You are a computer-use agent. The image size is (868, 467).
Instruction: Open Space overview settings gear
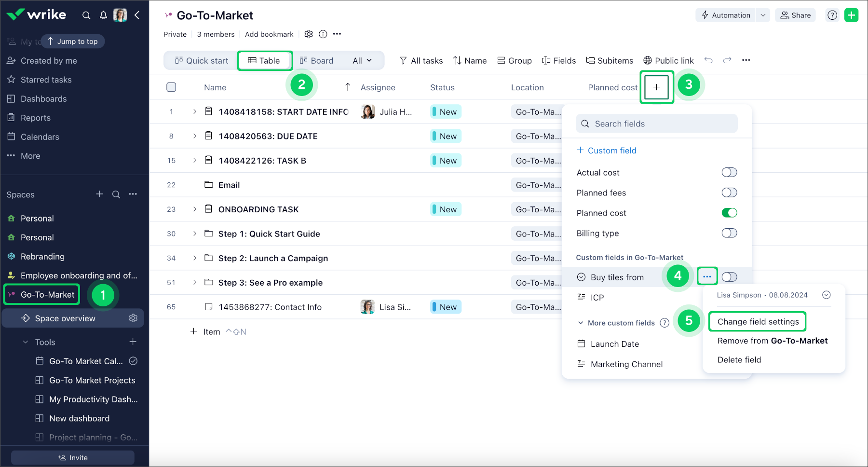(133, 318)
